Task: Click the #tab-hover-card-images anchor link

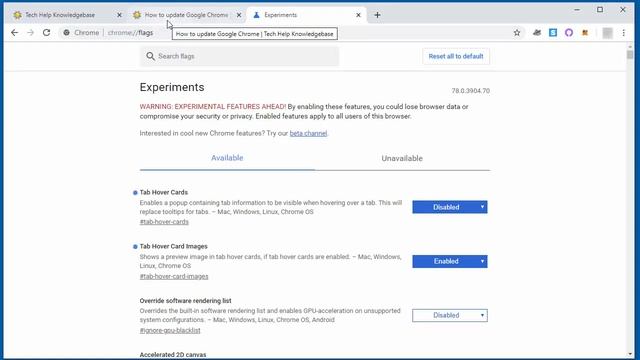Action: tap(174, 276)
